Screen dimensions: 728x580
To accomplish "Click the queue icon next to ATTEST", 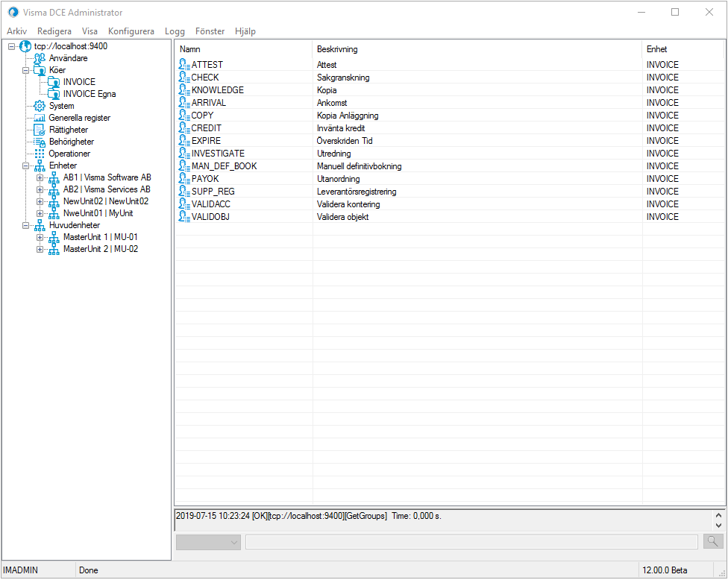I will click(183, 64).
